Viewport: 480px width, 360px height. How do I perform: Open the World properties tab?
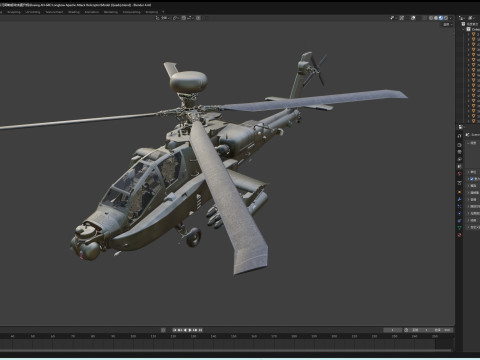coord(459,173)
